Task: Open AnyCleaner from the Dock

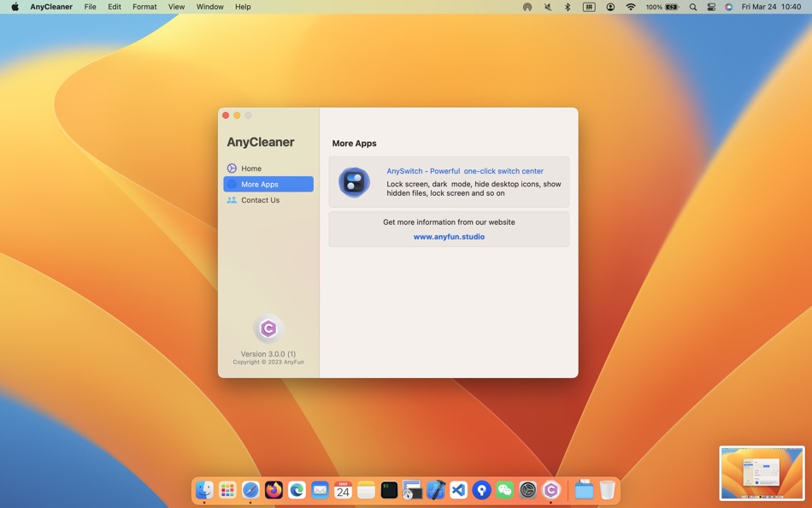Action: pos(551,490)
